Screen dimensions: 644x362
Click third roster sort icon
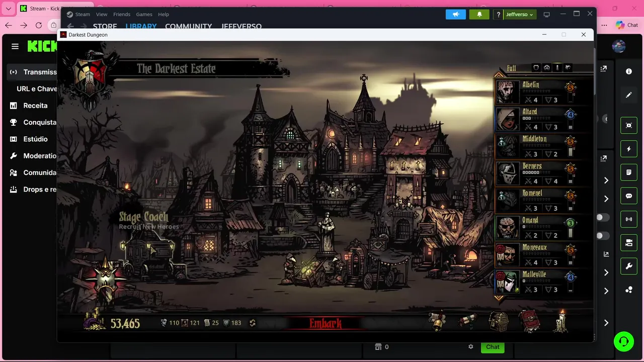coord(557,68)
